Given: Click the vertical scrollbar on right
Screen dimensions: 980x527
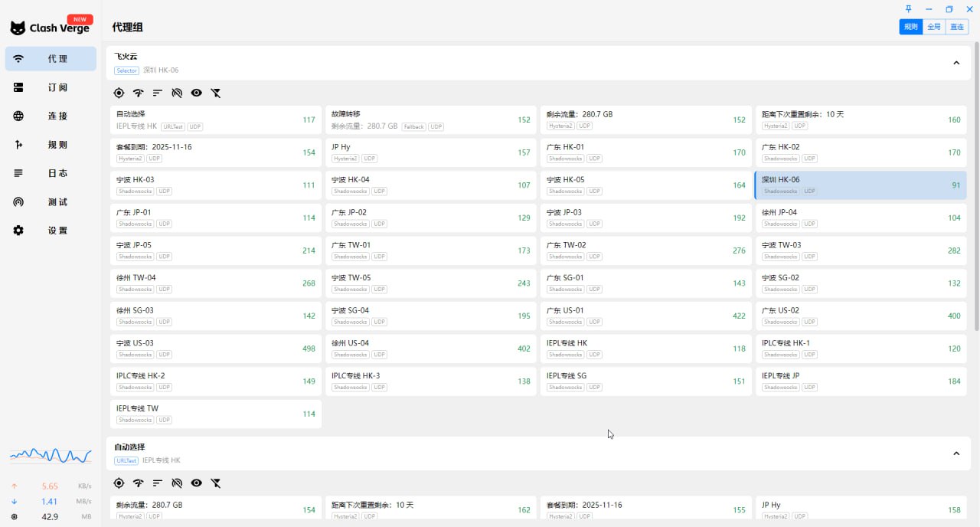Looking at the screenshot, I should tap(976, 191).
